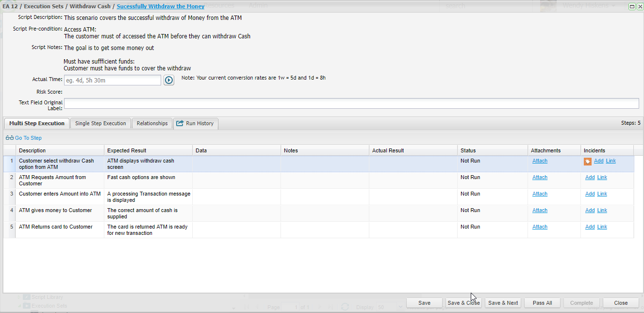Image resolution: width=644 pixels, height=313 pixels.
Task: Open the Run History tab
Action: click(x=196, y=123)
